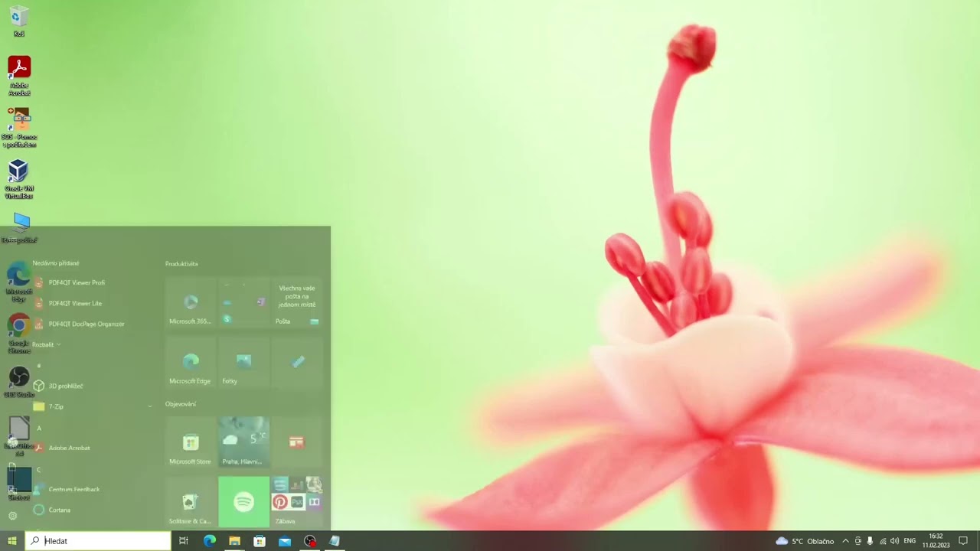
Task: Select the Adobe Acrobat desktop shortcut
Action: click(19, 75)
